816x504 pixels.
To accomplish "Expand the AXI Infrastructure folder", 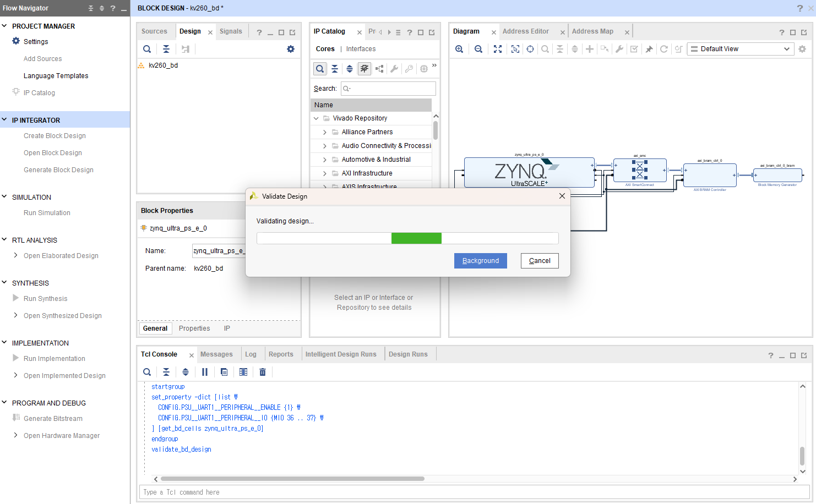I will click(324, 173).
